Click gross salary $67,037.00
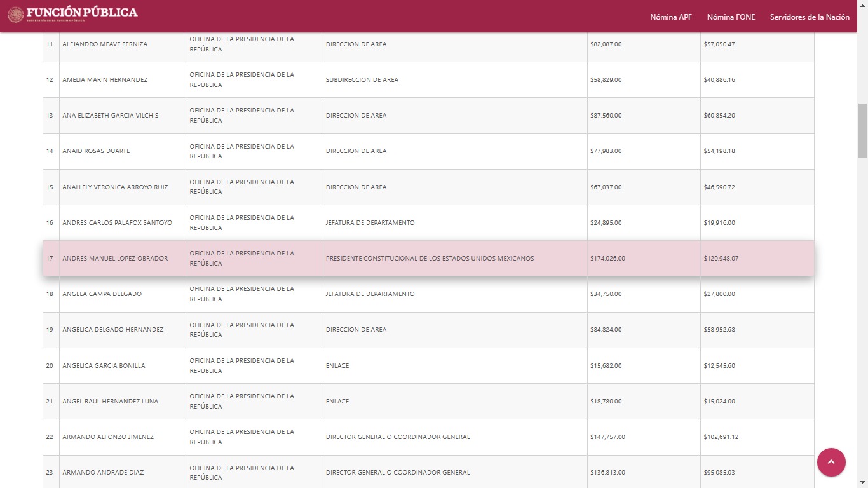Viewport: 868px width, 488px height. point(606,187)
